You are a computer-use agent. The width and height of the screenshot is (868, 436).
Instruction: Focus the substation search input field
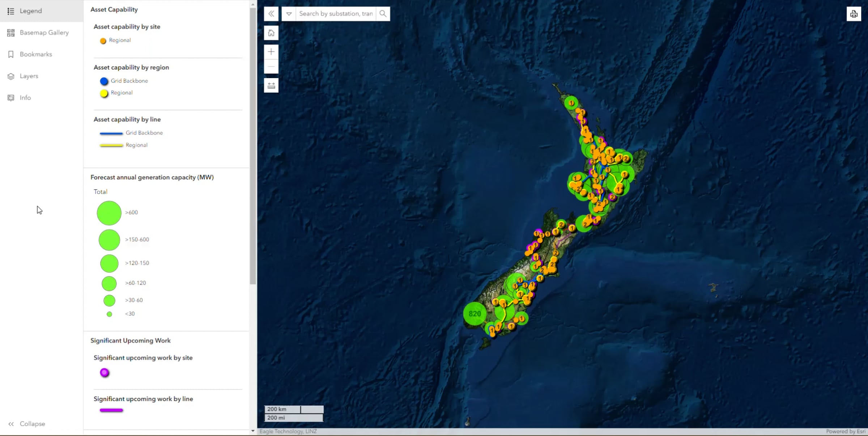[336, 14]
